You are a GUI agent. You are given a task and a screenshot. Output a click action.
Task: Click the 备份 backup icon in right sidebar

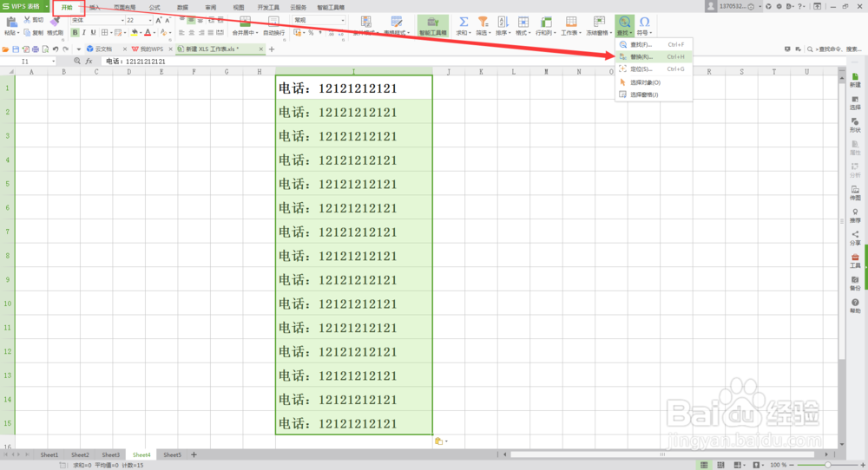click(855, 283)
